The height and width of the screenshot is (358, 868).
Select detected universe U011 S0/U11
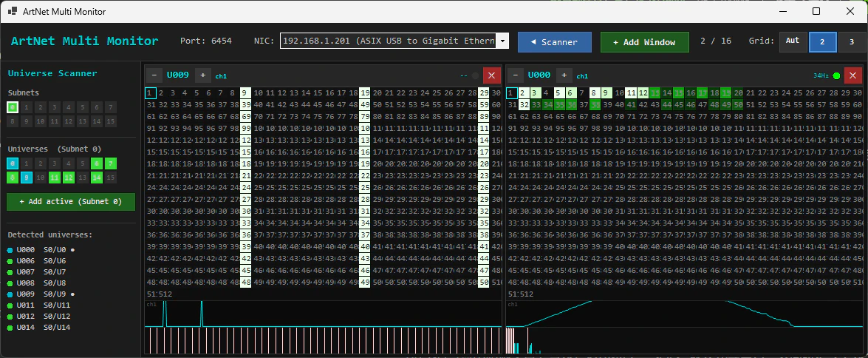(38, 305)
